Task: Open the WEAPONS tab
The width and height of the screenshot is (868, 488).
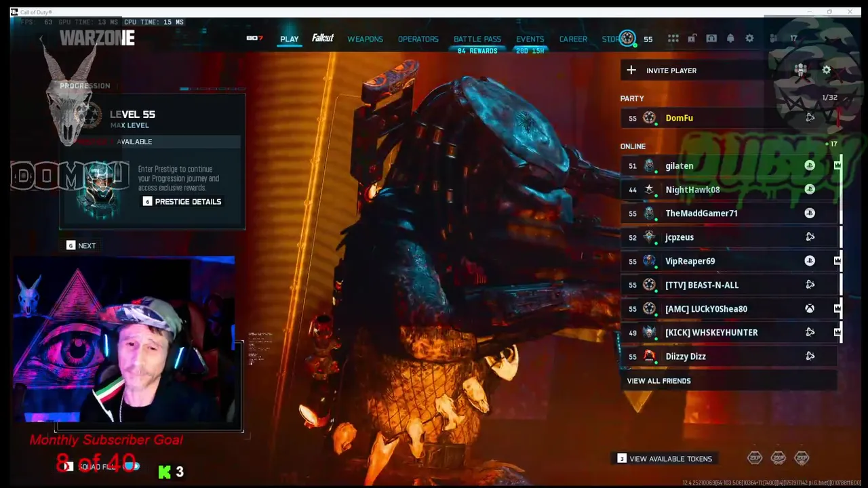Action: click(x=365, y=39)
